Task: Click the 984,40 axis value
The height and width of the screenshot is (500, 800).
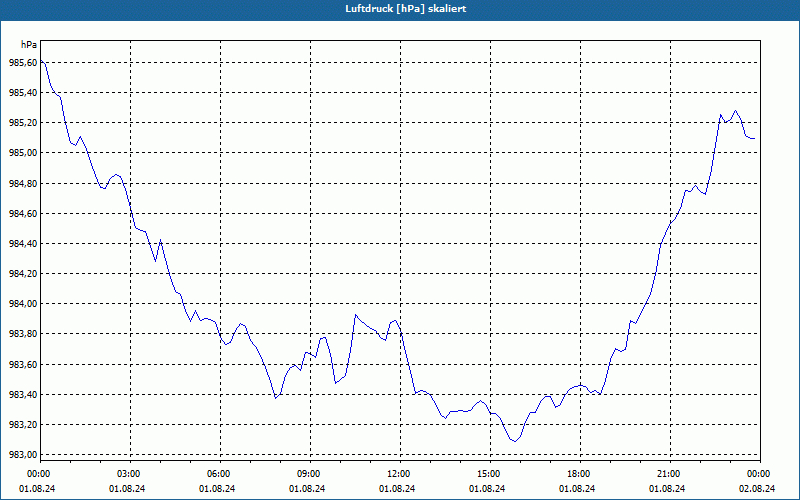Action: pyautogui.click(x=23, y=243)
